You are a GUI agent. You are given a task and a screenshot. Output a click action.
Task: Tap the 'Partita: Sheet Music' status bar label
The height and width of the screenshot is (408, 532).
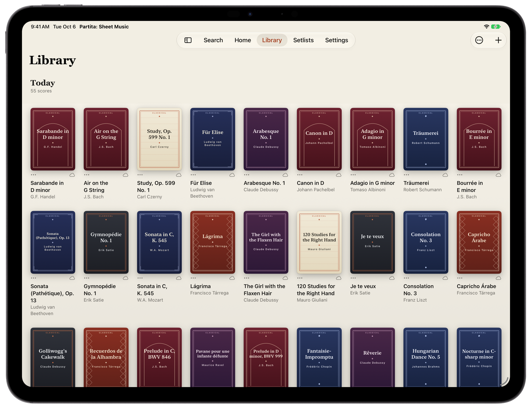(x=104, y=26)
